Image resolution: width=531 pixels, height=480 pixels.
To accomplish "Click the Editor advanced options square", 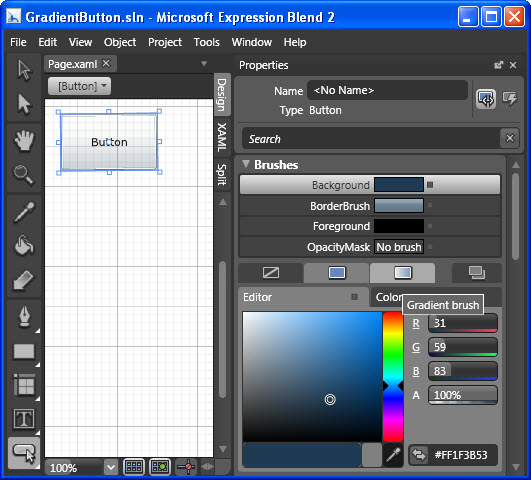I will (355, 297).
